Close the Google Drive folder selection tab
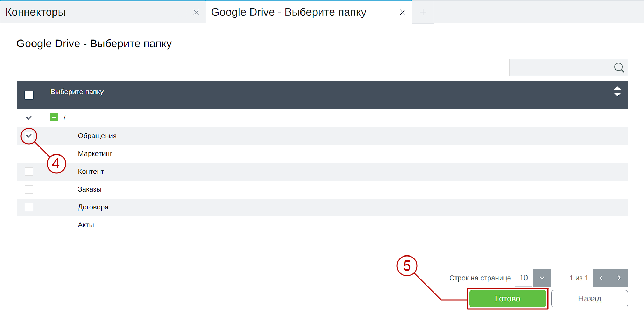 tap(402, 12)
